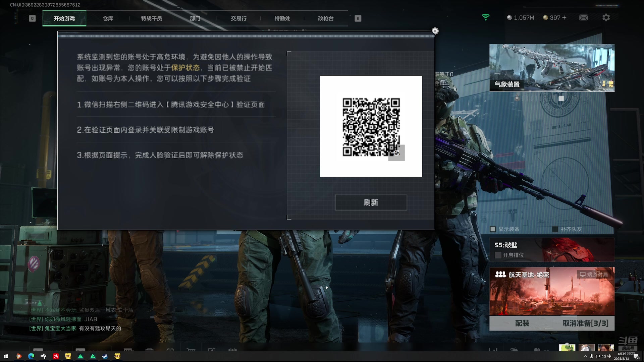This screenshot has height=362, width=644.
Task: Click the network tray icon
Action: 598,356
